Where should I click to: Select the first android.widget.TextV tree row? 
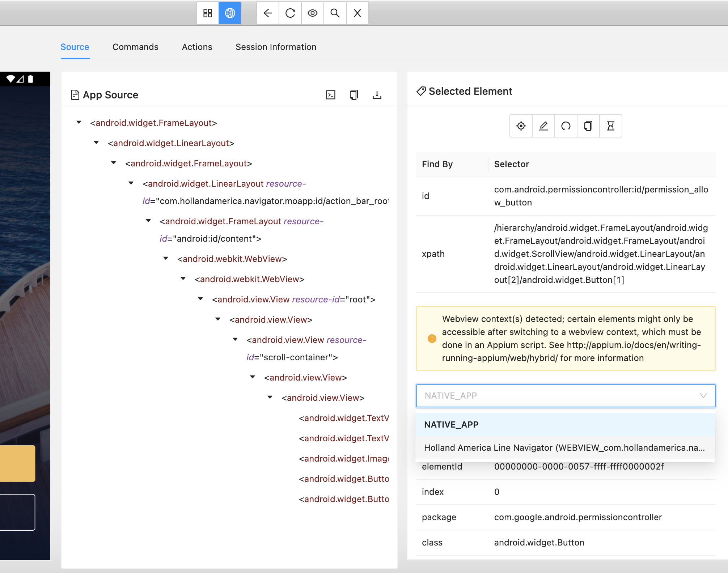pyautogui.click(x=344, y=418)
